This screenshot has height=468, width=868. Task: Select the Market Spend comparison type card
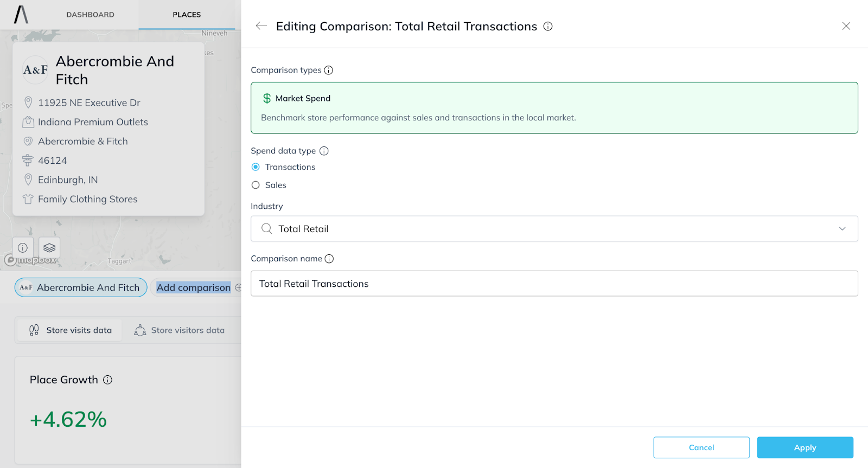click(554, 108)
